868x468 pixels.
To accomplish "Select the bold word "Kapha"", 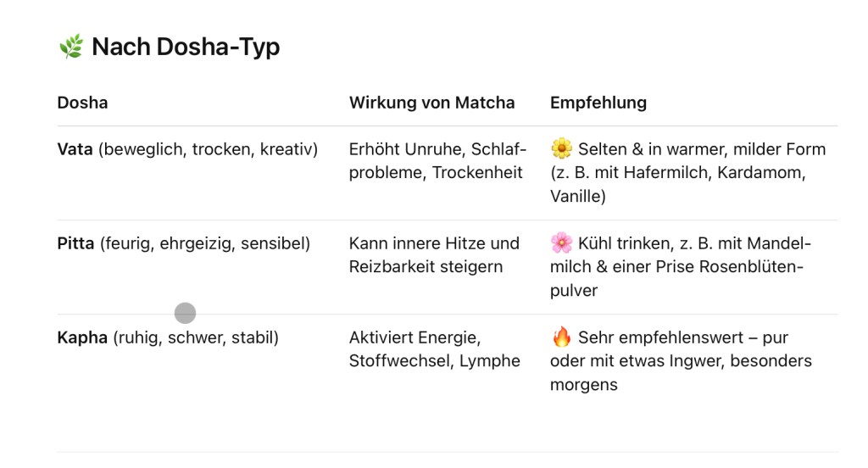I will pos(82,338).
